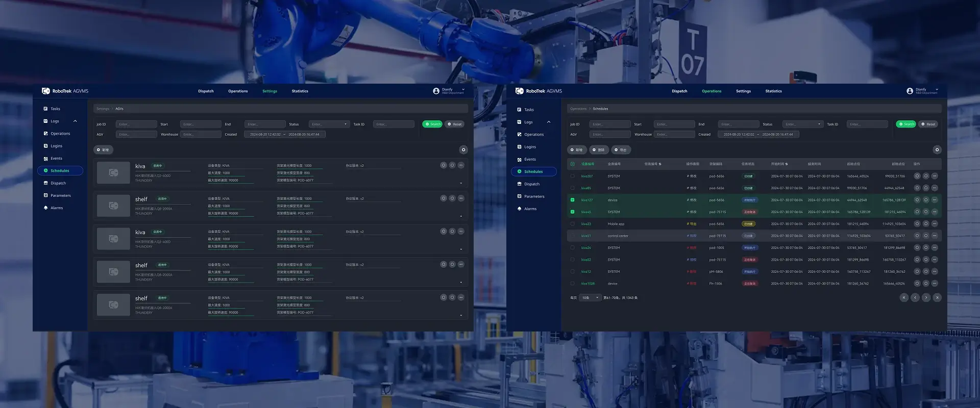Click last-page icon in table pagination
980x408 pixels.
pos(937,298)
